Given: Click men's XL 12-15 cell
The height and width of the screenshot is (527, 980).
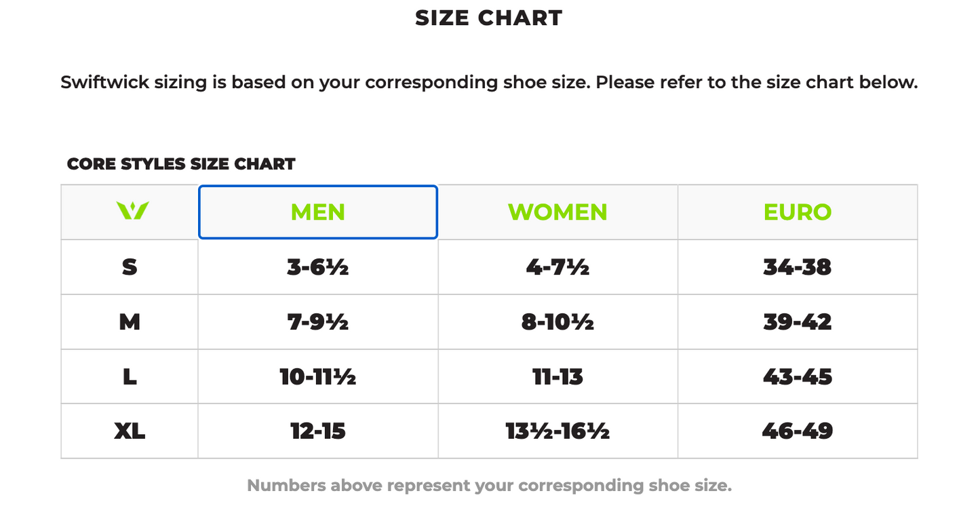Looking at the screenshot, I should point(317,431).
